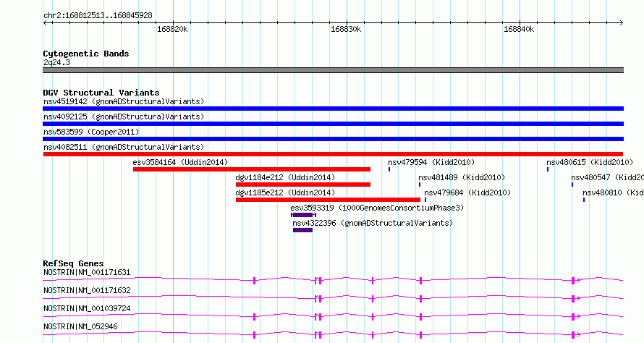Click the nsv4092125 (gnomADStructuralVariants) label
The image size is (644, 343).
[124, 117]
